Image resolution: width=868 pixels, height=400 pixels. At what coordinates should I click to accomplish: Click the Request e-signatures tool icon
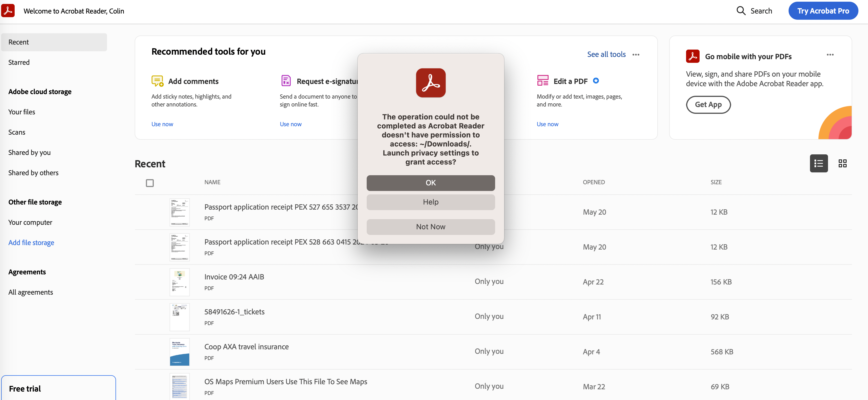[286, 81]
